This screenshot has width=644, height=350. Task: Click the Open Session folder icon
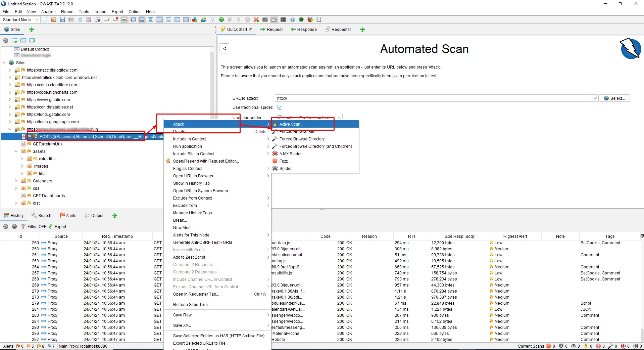coord(54,19)
